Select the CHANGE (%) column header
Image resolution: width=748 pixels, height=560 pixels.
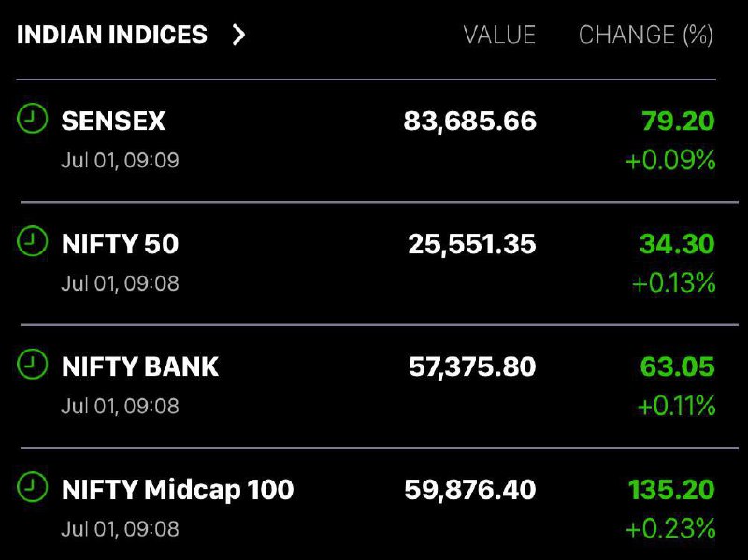coord(646,35)
